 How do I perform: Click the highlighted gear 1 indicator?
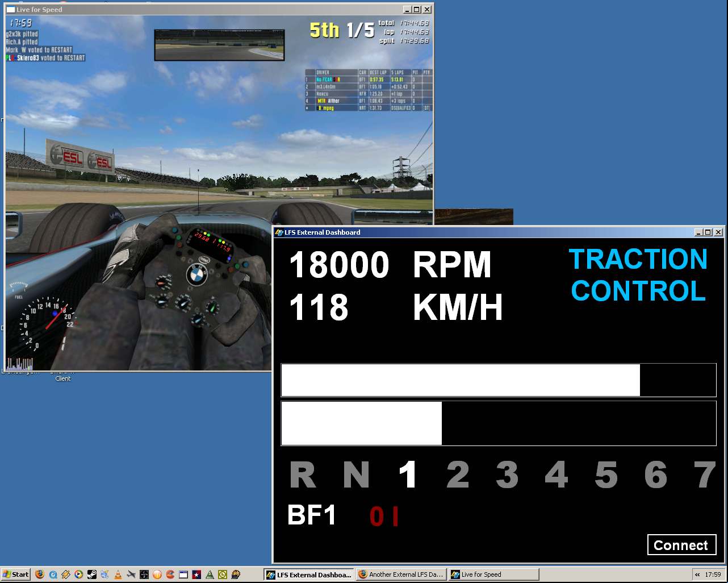coord(408,475)
